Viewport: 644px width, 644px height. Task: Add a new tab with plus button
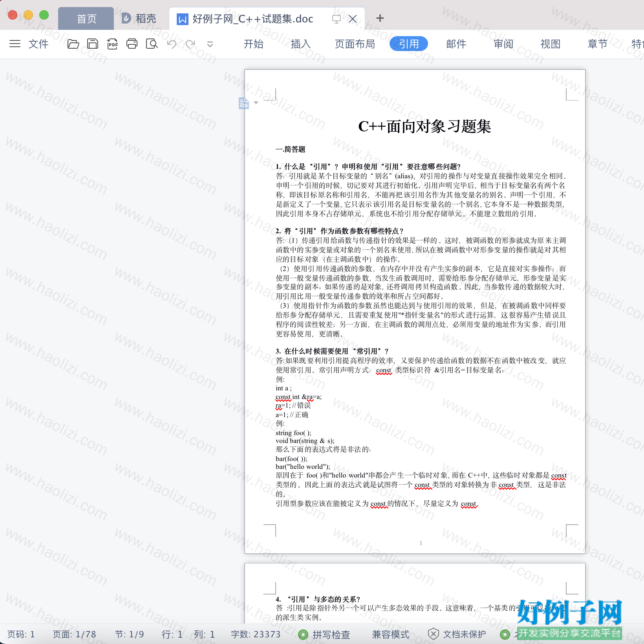coord(380,18)
